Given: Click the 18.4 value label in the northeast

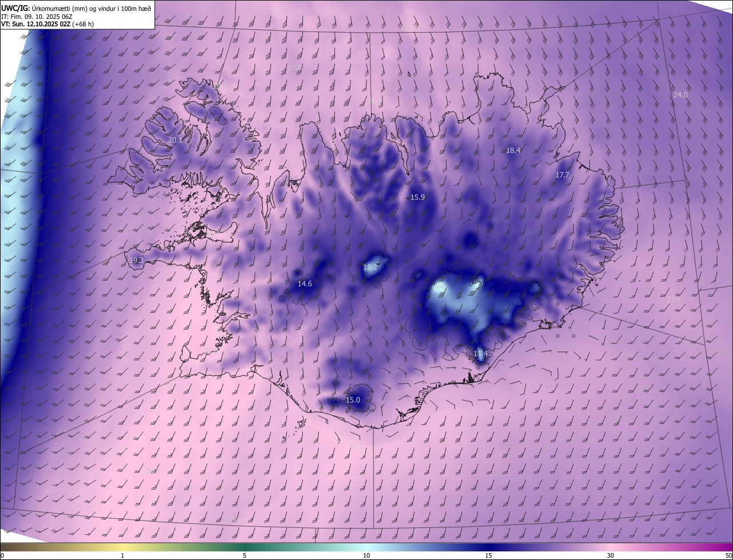Looking at the screenshot, I should pos(513,150).
